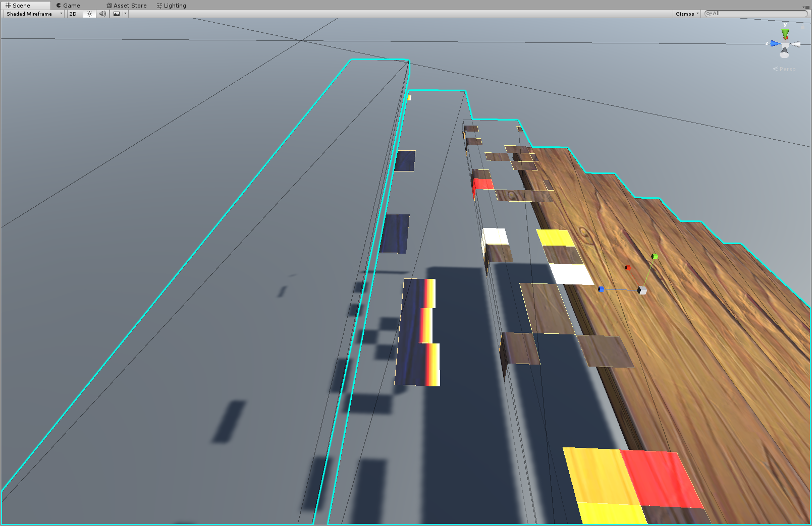Click the green Y axis cone on orientation gizmo
This screenshot has width=812, height=526.
tap(785, 34)
